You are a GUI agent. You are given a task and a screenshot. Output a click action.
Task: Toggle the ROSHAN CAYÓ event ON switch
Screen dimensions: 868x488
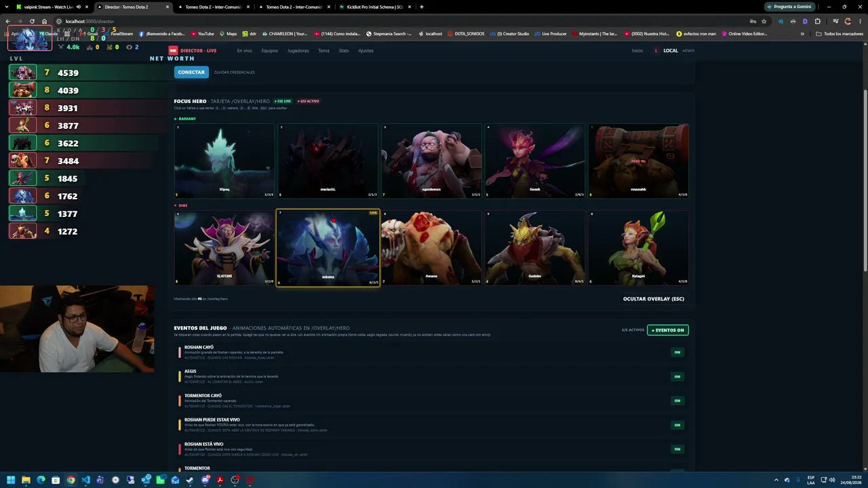[677, 352]
